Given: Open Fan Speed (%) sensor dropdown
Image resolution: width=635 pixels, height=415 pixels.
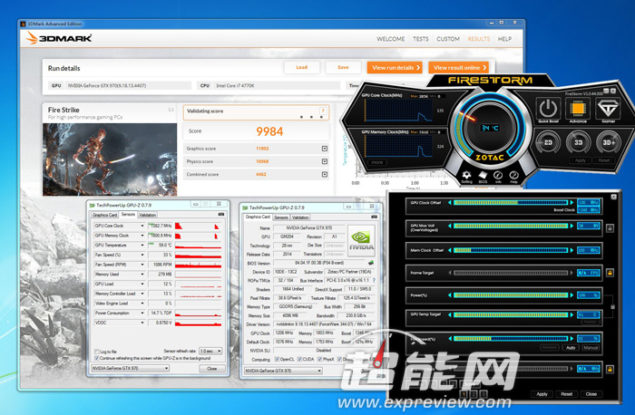Looking at the screenshot, I should pyautogui.click(x=142, y=255).
